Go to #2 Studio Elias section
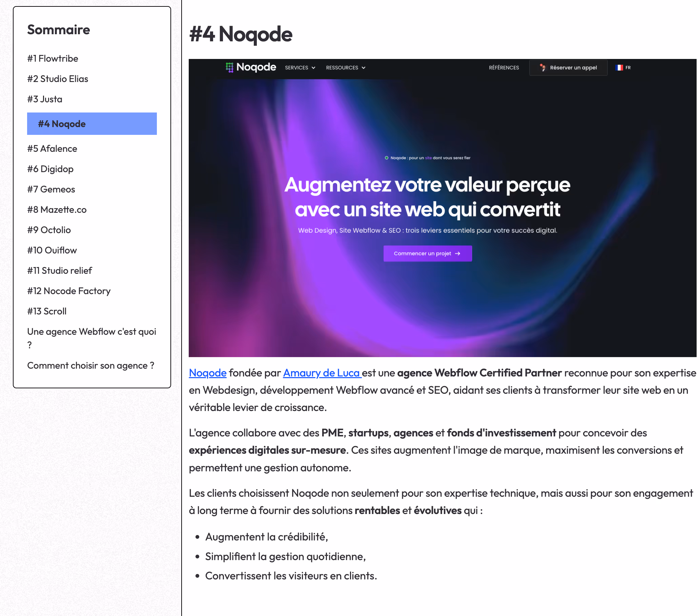 click(x=58, y=79)
